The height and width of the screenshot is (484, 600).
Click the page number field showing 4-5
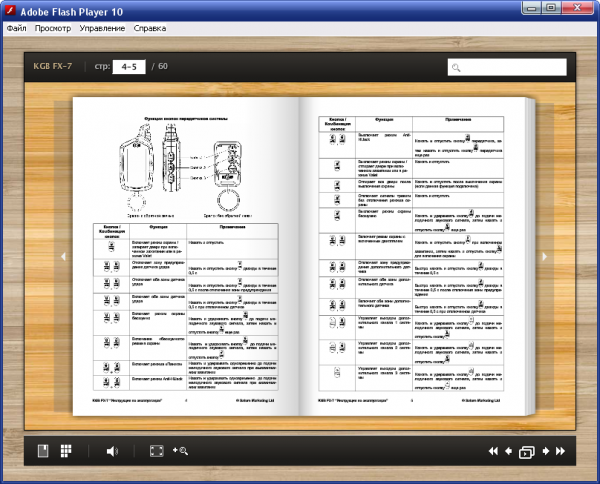coord(129,67)
